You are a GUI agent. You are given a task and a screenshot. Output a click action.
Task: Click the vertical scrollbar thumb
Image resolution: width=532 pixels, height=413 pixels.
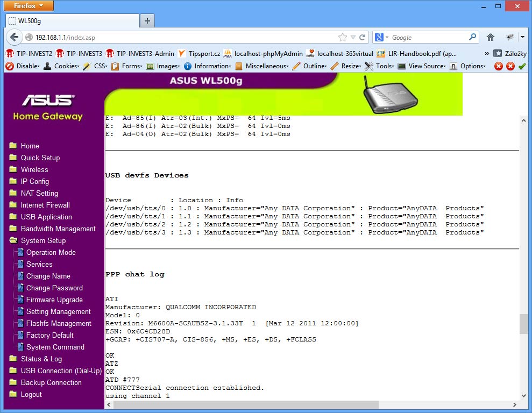pos(523,324)
